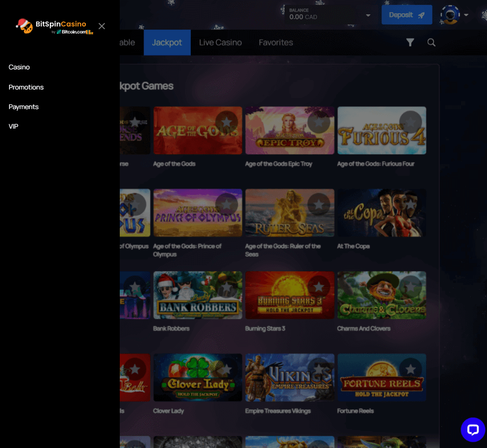Viewport: 487px width, 448px height.
Task: Open the VIP menu item
Action: click(x=13, y=127)
